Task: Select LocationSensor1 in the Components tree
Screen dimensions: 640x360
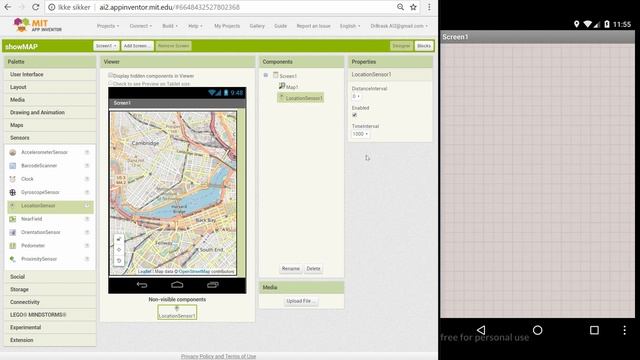Action: tap(301, 98)
